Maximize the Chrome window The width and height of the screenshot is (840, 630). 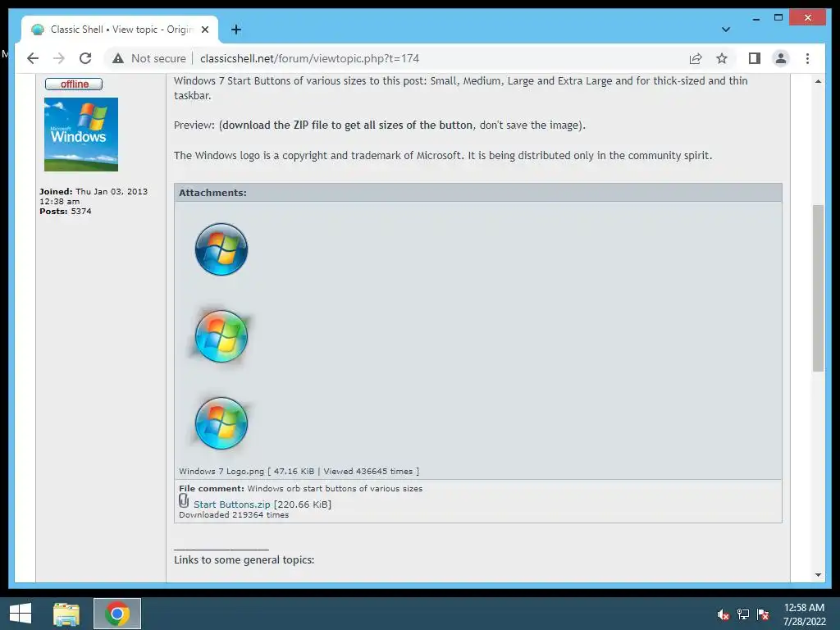[778, 18]
